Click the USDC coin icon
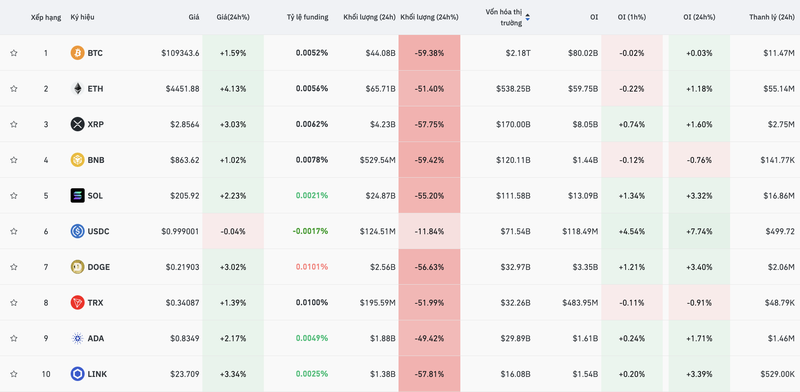The image size is (800, 392). point(78,231)
